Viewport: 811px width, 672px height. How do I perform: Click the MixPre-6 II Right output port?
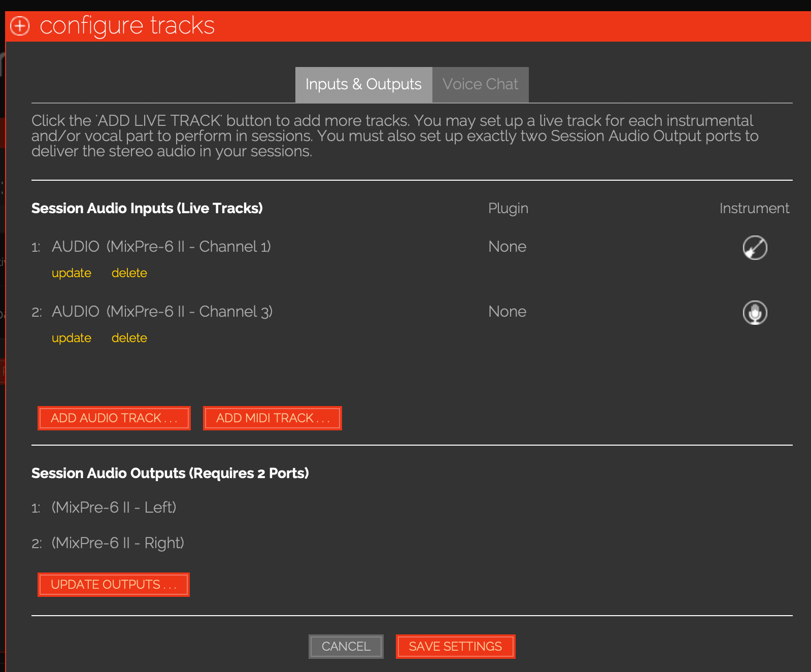(118, 543)
